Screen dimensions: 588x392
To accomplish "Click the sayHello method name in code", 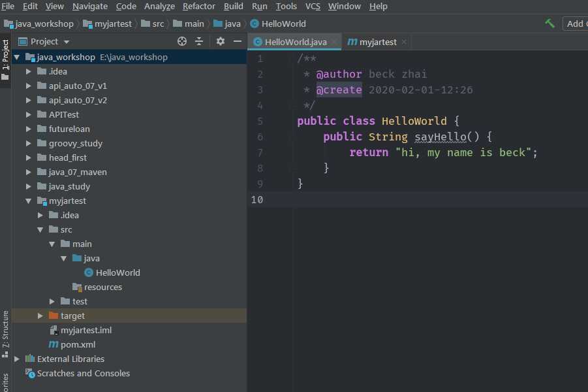I will tap(441, 137).
